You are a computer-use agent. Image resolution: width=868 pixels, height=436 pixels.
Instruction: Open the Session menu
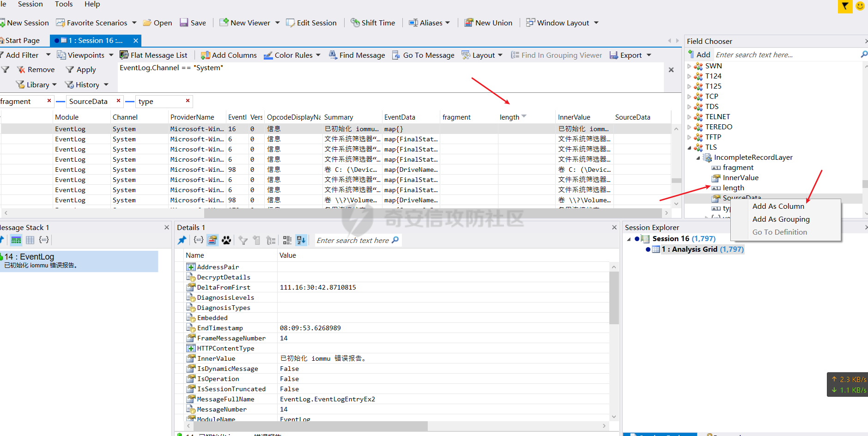[x=30, y=4]
